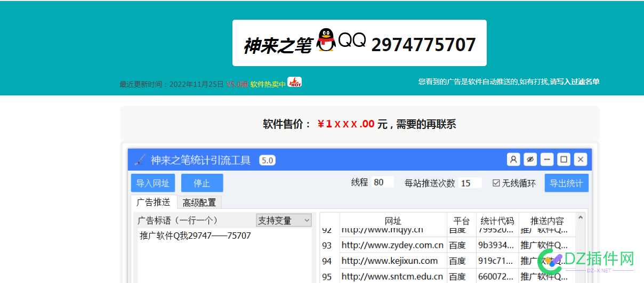
Task: Click the table scrollbar up arrow
Action: pos(581,217)
